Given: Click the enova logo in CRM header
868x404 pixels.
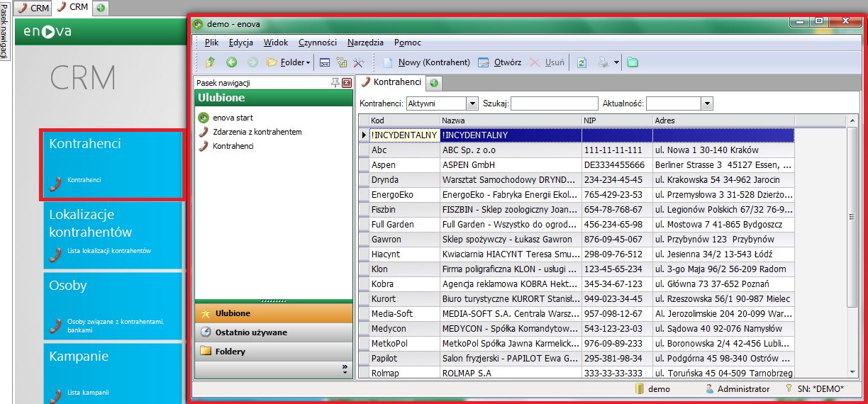Looking at the screenshot, I should point(47,31).
